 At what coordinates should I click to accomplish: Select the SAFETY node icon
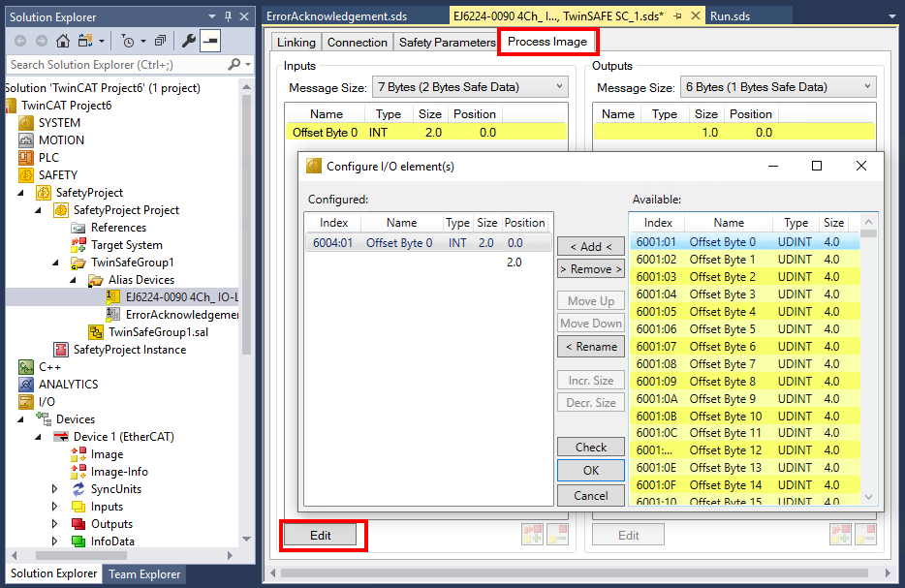pos(26,174)
